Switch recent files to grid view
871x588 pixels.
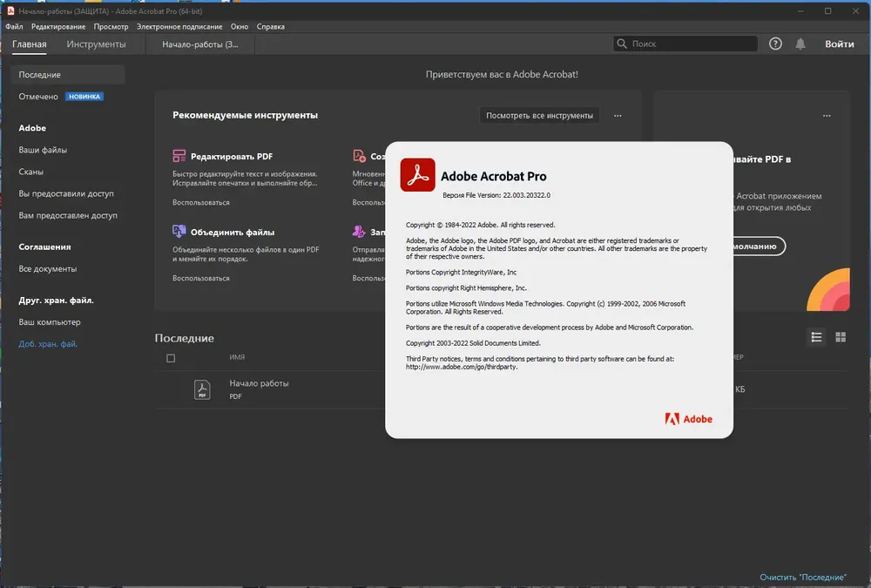[841, 337]
